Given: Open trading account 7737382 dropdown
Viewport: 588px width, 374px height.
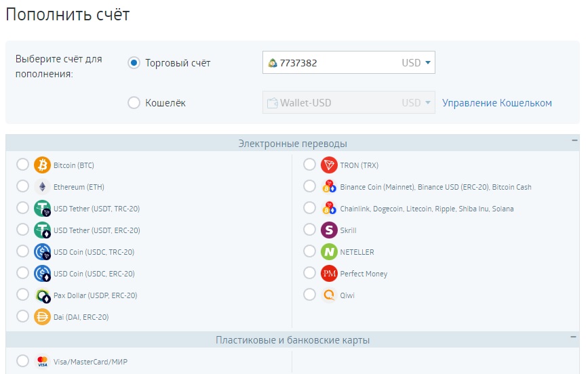Looking at the screenshot, I should [x=349, y=62].
